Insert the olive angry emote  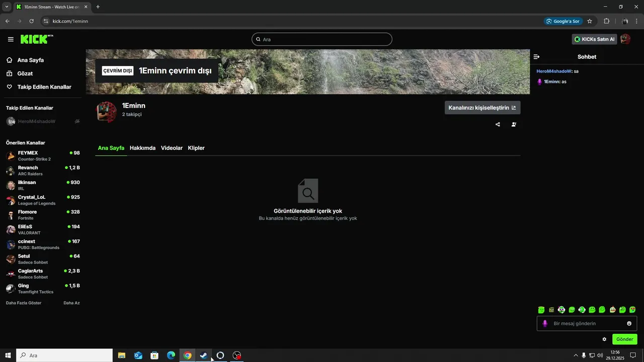point(551,310)
